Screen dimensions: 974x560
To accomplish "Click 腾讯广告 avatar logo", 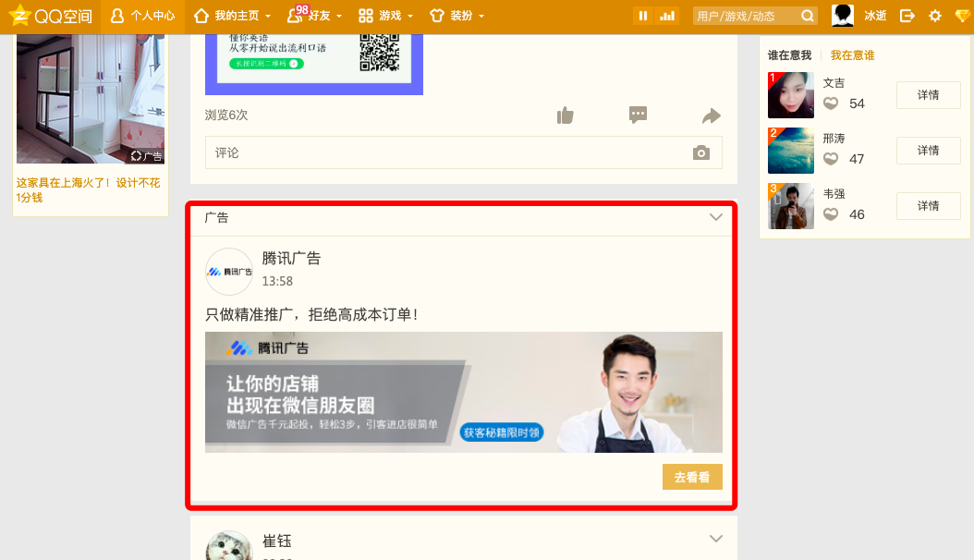I will tap(229, 272).
